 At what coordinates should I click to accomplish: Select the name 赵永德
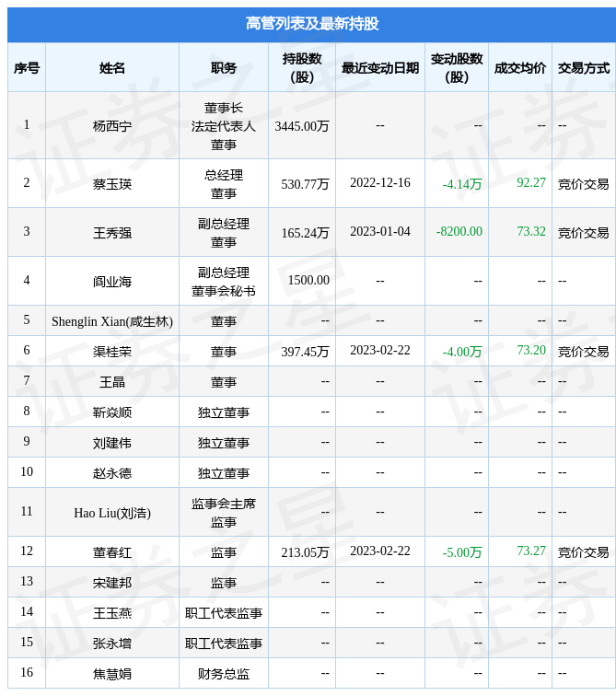111,472
